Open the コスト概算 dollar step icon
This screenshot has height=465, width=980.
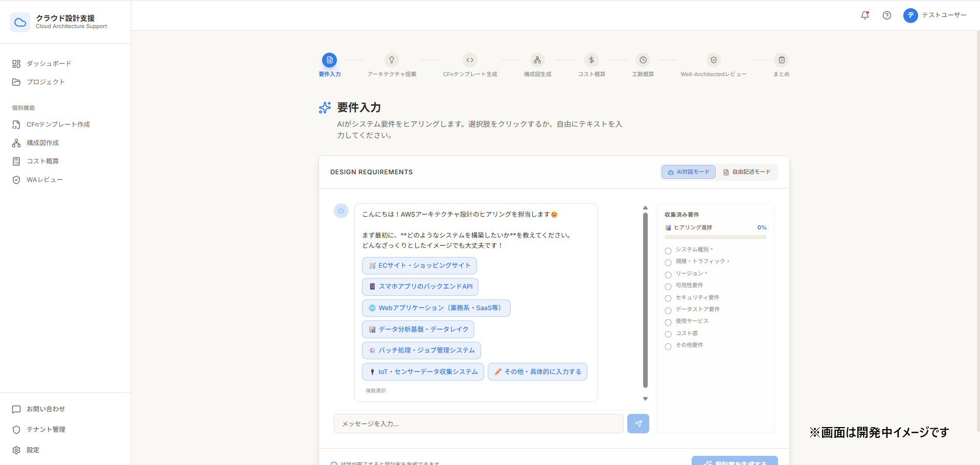[591, 60]
